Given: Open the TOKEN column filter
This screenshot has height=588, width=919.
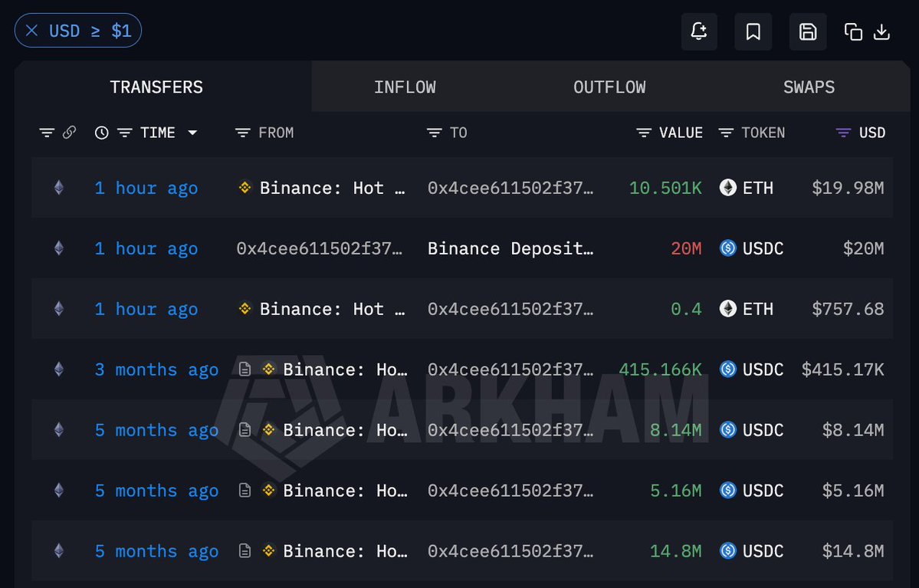Looking at the screenshot, I should (726, 133).
